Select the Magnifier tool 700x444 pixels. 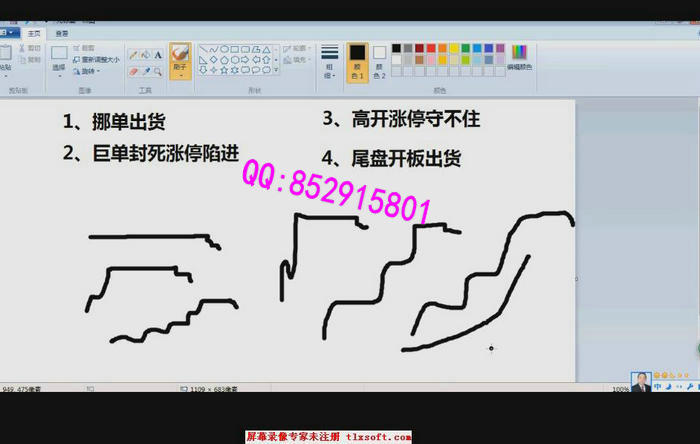pyautogui.click(x=158, y=71)
